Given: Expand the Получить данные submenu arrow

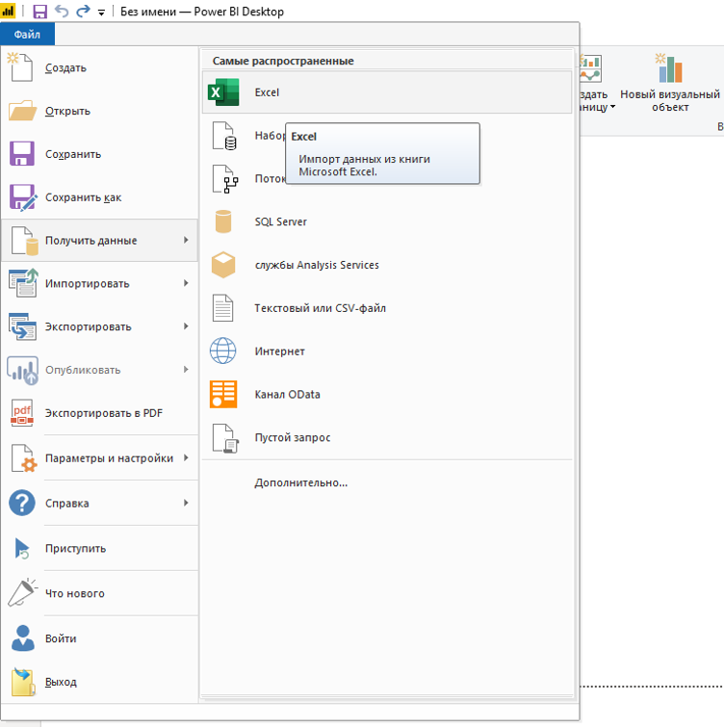Looking at the screenshot, I should click(x=186, y=240).
